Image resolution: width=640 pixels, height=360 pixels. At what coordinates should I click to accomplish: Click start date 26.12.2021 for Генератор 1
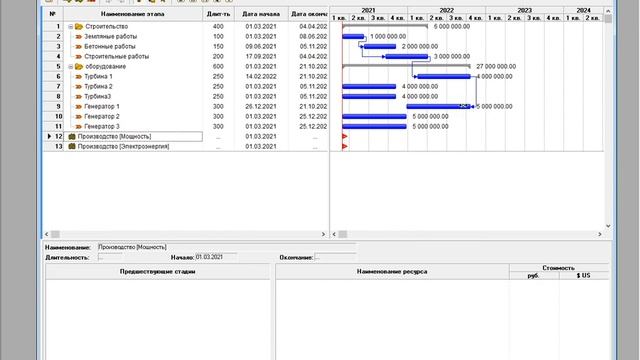pyautogui.click(x=261, y=107)
